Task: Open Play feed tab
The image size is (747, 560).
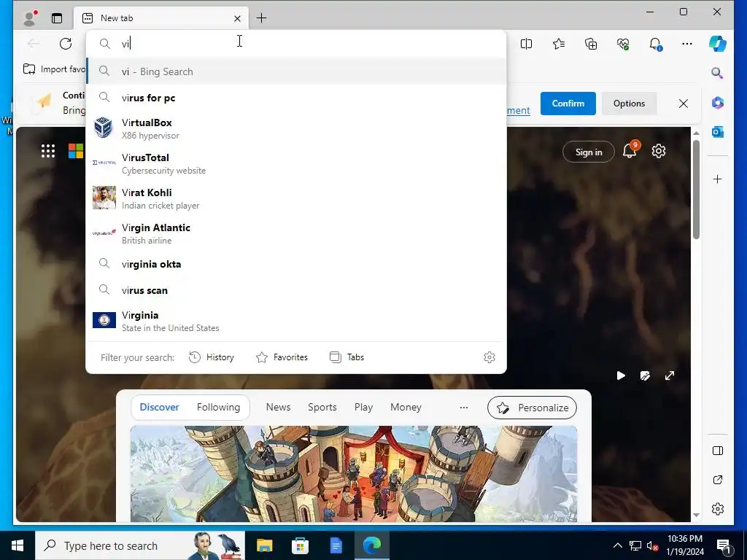Action: click(x=363, y=407)
